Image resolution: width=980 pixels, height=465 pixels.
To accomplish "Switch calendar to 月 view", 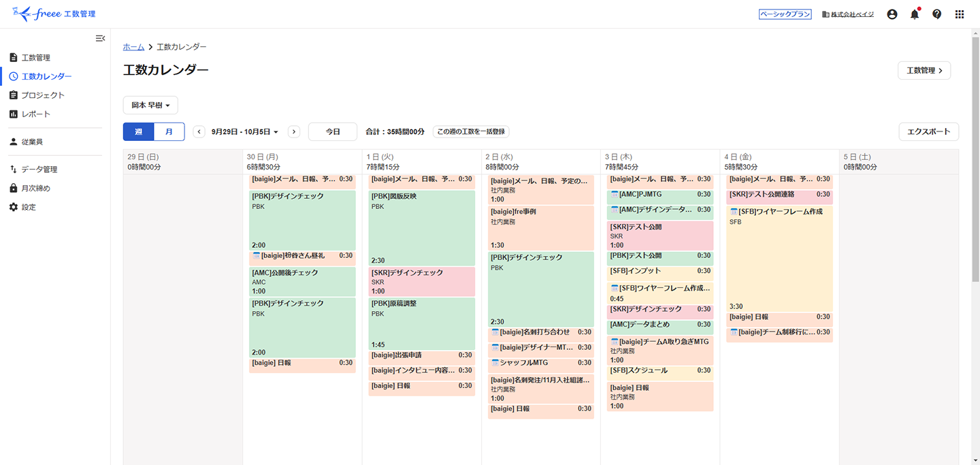I will click(x=169, y=131).
